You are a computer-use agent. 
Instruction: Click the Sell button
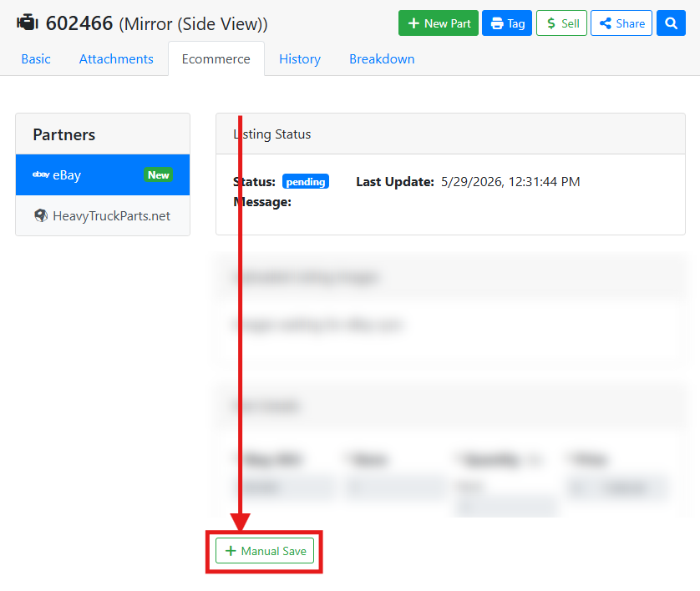point(561,23)
